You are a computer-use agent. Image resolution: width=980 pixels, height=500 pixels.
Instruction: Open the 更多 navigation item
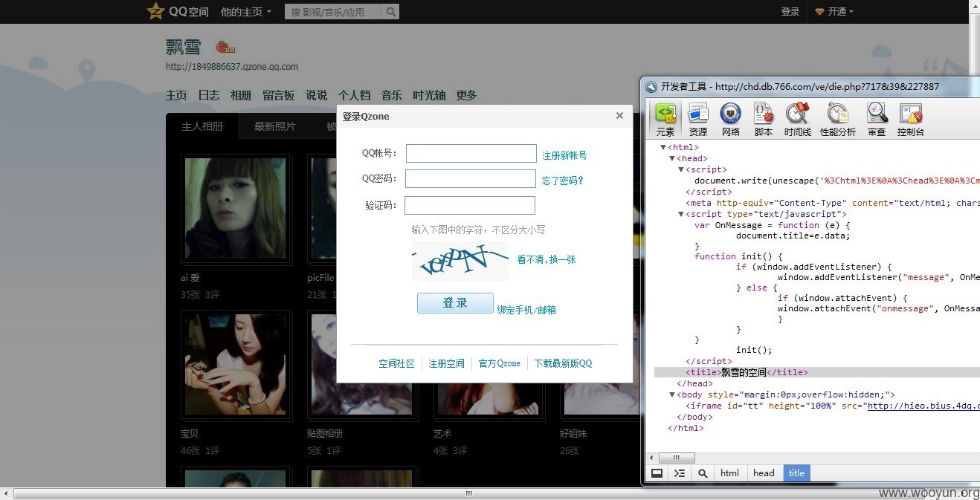pyautogui.click(x=466, y=95)
